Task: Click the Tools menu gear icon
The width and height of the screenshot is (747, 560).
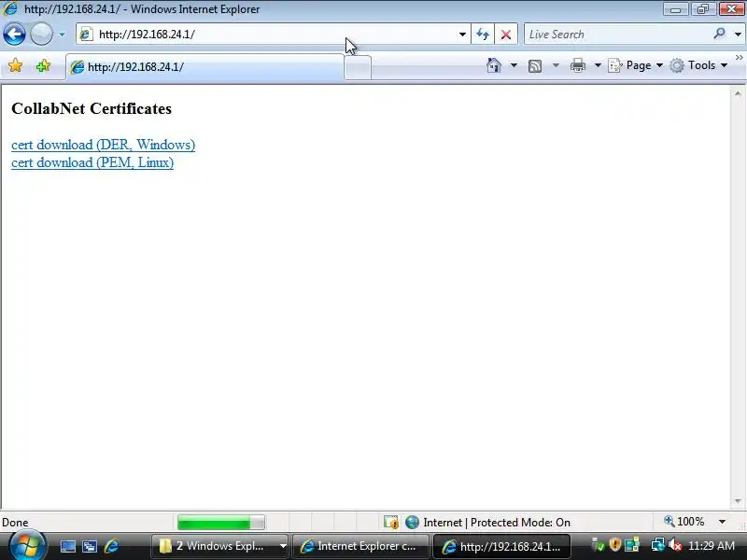Action: (676, 65)
